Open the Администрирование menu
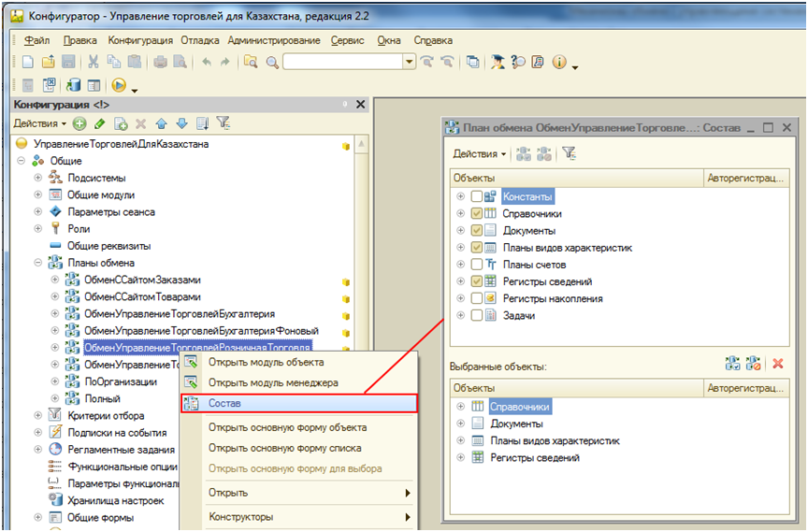The width and height of the screenshot is (808, 532). pos(274,41)
